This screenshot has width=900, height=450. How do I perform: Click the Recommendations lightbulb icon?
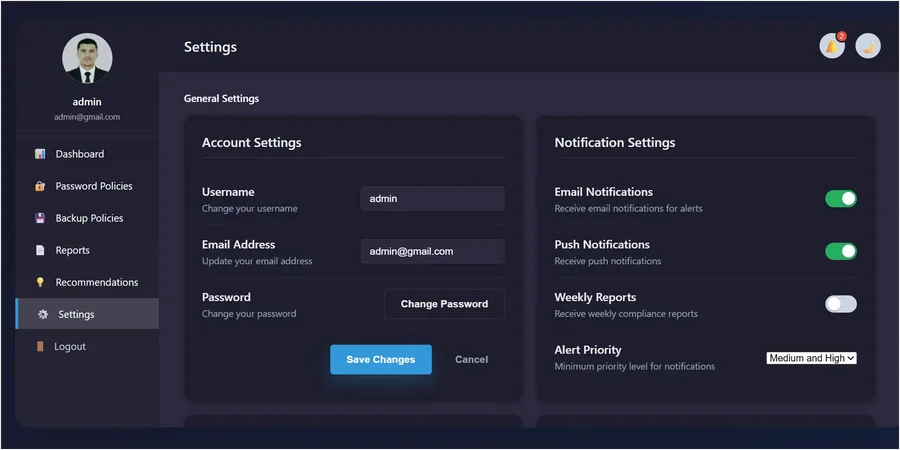click(x=40, y=282)
